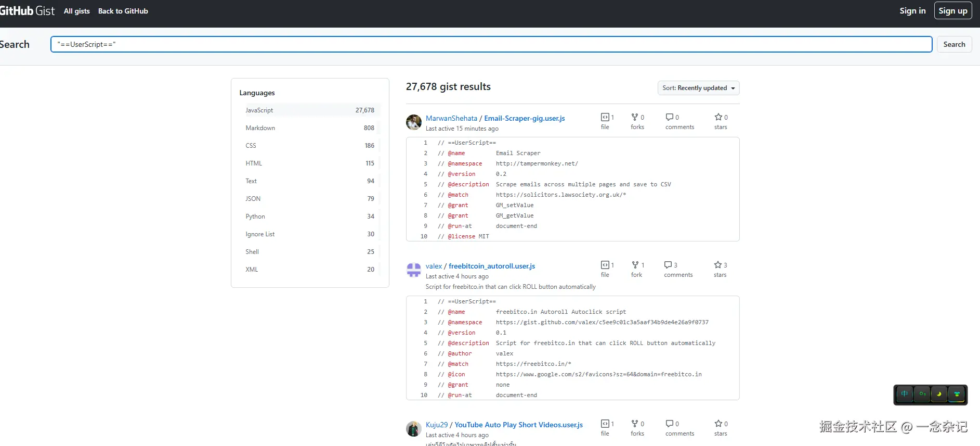Open MarwanShehata user profile link
This screenshot has width=980, height=446.
[x=451, y=118]
